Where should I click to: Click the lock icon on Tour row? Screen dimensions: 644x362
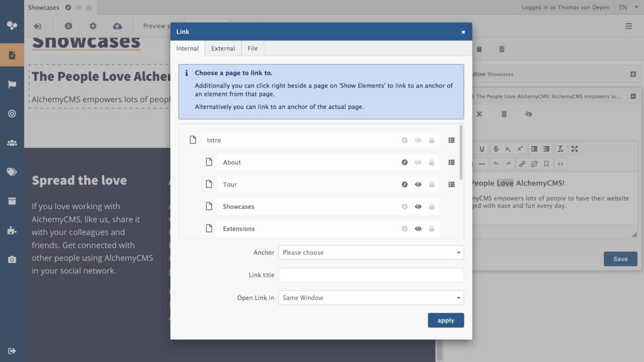click(432, 185)
